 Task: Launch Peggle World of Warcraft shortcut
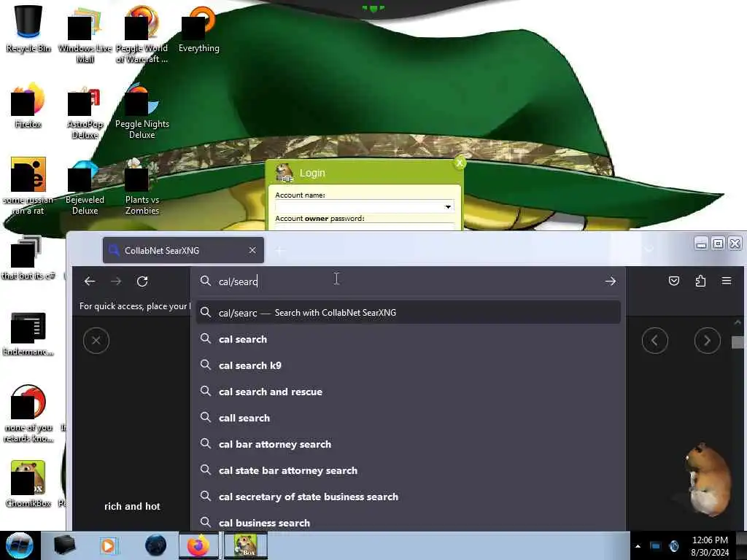142,34
